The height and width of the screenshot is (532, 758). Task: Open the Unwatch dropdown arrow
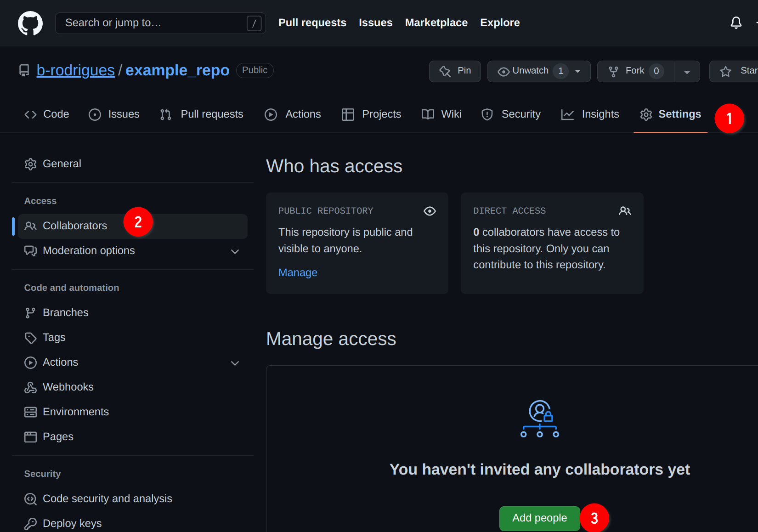pyautogui.click(x=578, y=71)
